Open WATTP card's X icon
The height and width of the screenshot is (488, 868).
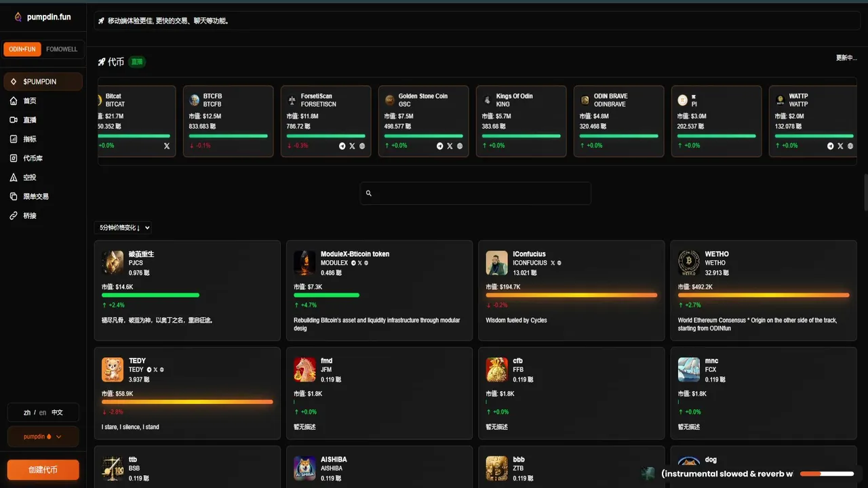(x=840, y=146)
